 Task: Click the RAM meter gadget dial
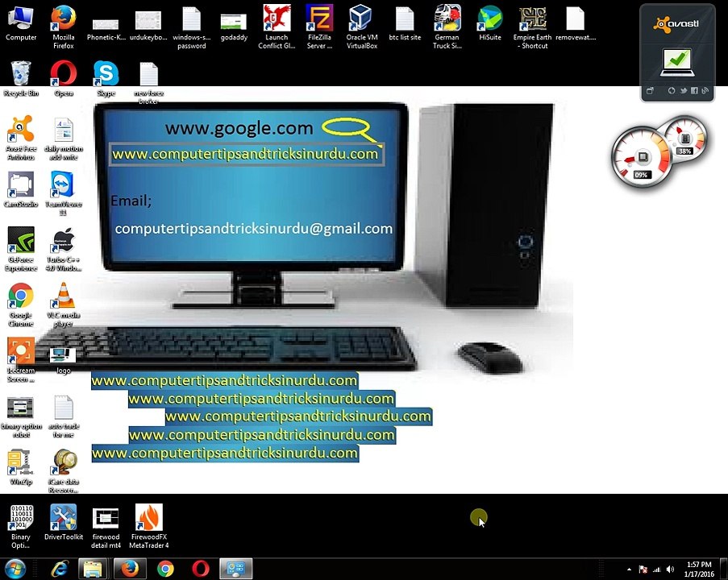[x=685, y=139]
